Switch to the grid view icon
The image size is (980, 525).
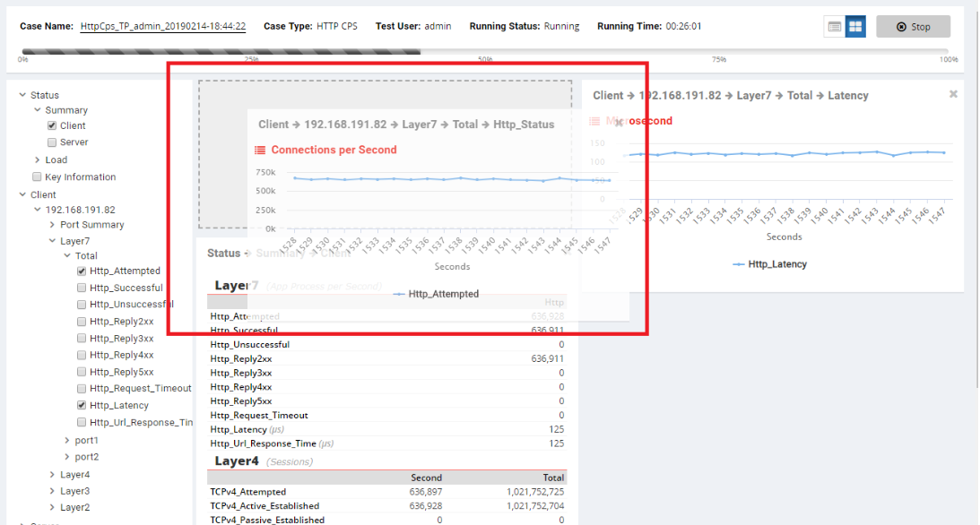point(855,27)
